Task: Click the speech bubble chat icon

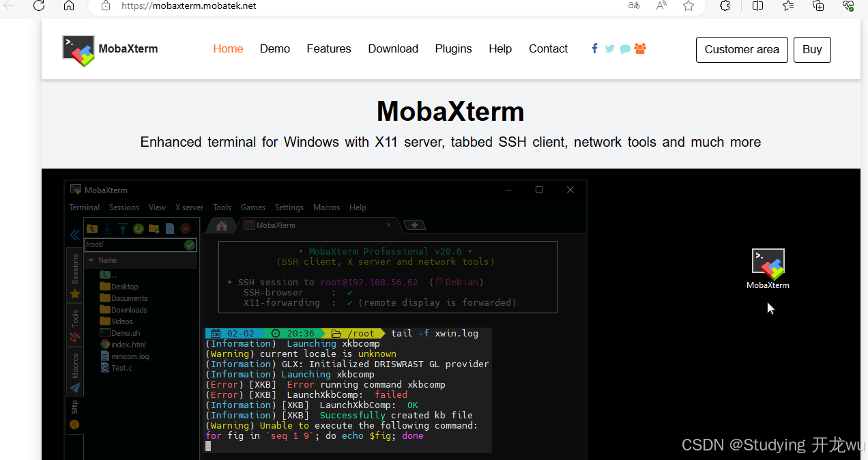Action: [624, 49]
